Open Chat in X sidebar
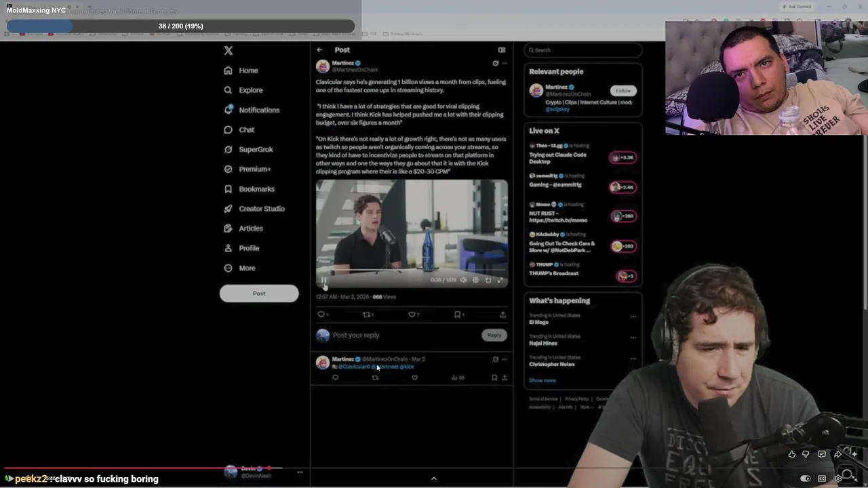The width and height of the screenshot is (868, 488). point(239,129)
